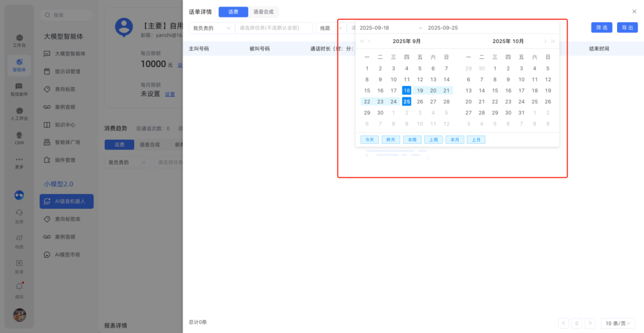Image resolution: width=644 pixels, height=333 pixels.
Task: Select the 话费 tab in 话单详情
Action: coord(233,12)
